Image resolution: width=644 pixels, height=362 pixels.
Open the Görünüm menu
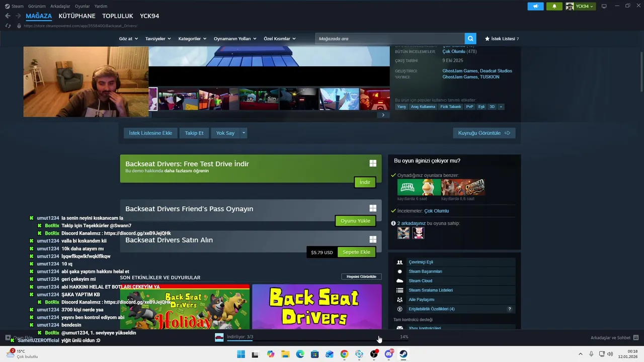tap(37, 6)
